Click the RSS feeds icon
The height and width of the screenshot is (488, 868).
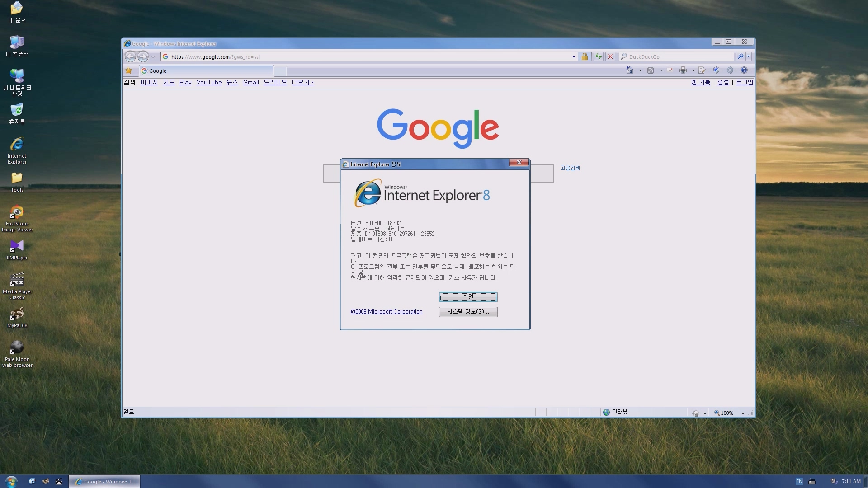pyautogui.click(x=651, y=70)
